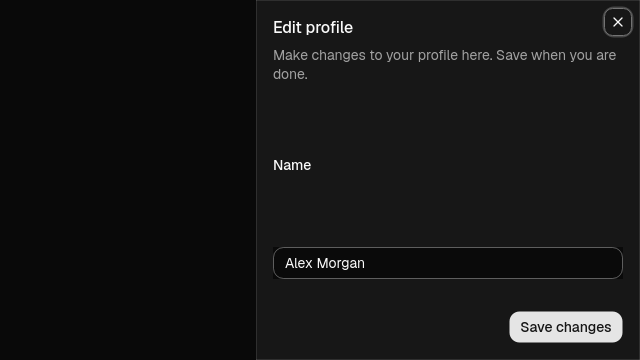Save changes to the profile
Viewport: 640px width, 360px height.
(566, 327)
